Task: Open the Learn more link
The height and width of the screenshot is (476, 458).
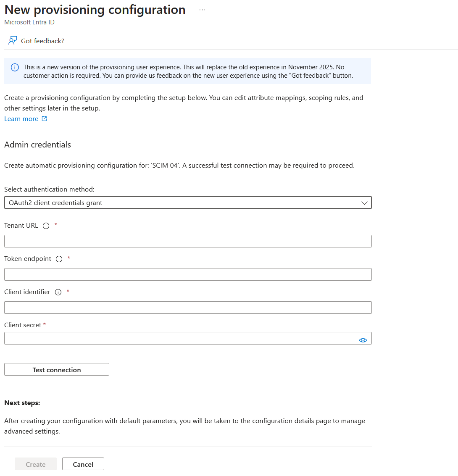Action: (x=21, y=119)
